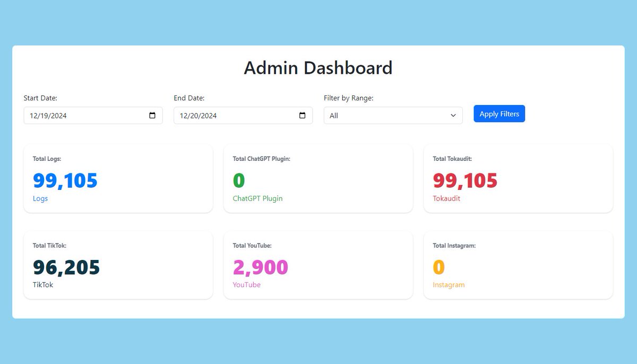Screen dimensions: 637x364
Task: Click the Apply Filters button
Action: (499, 114)
